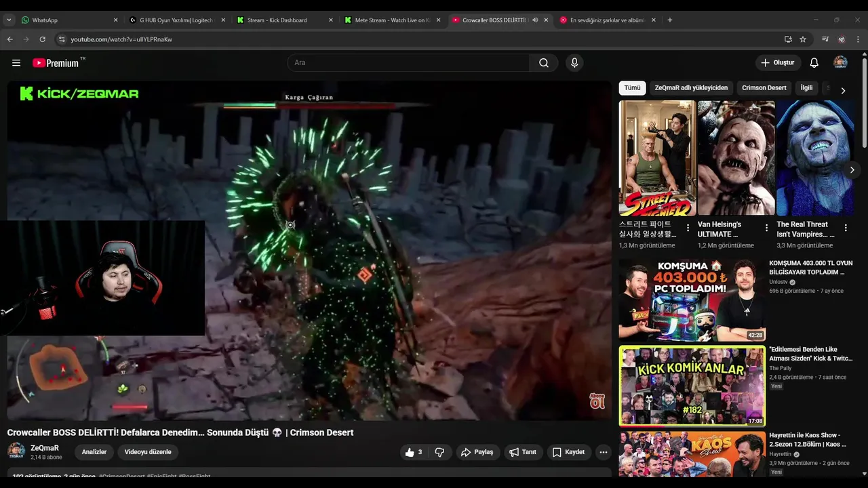Viewport: 868px width, 488px height.
Task: Switch to G HUB Logitech tab
Action: point(178,20)
